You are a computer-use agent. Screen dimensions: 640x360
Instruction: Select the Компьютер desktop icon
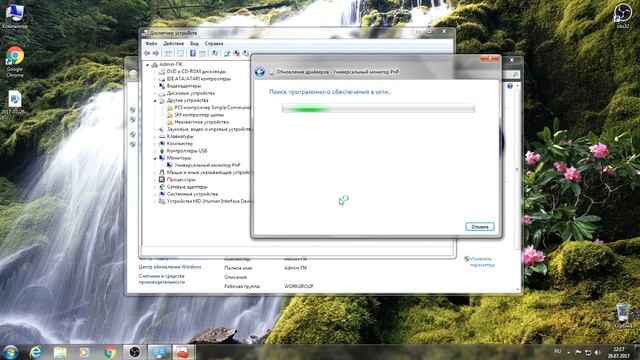[x=15, y=16]
